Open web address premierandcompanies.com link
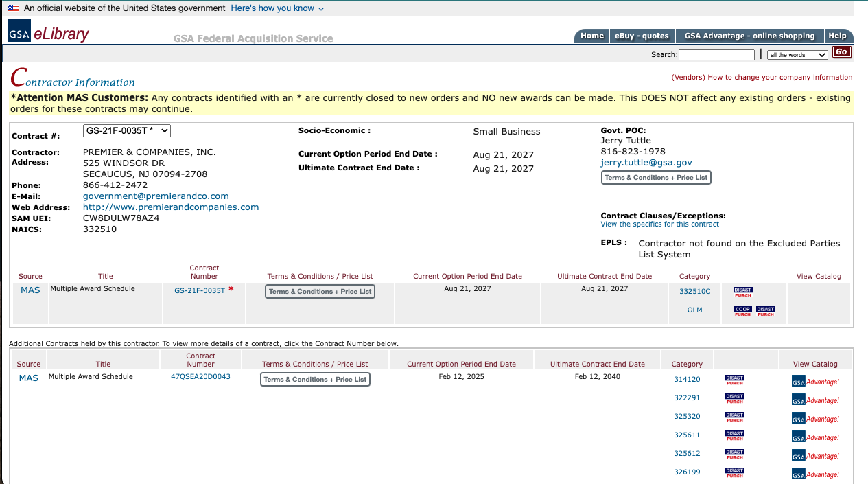Screen dimensions: 868x484 (x=171, y=207)
